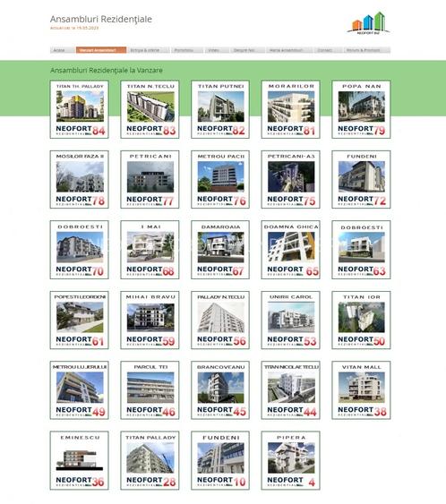
Task: Open the Unirii Carol Neofort 53 card
Action: point(291,320)
